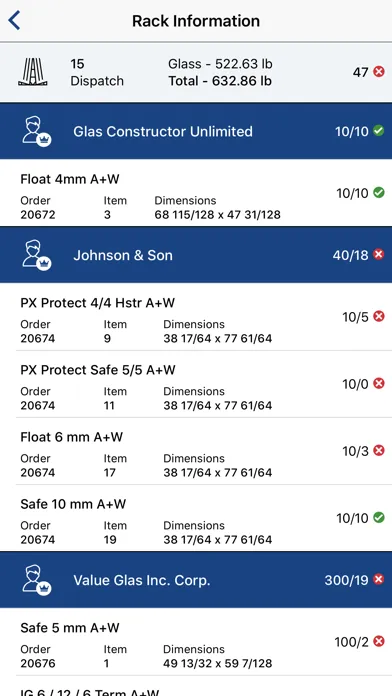Click green check on Glas Constructor header

point(379,131)
